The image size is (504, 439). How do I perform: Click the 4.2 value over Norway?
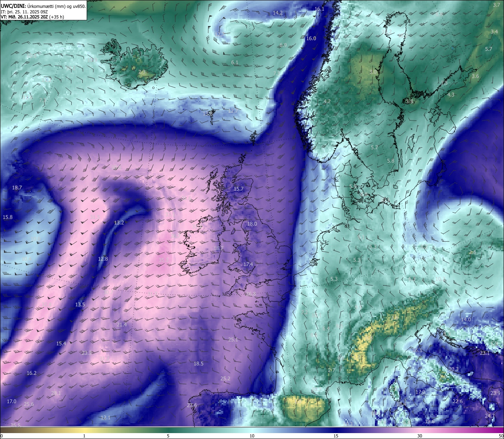click(327, 101)
